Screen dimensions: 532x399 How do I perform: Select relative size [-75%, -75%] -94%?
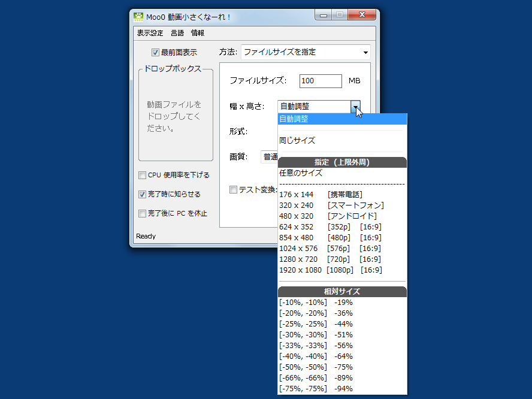click(x=342, y=389)
